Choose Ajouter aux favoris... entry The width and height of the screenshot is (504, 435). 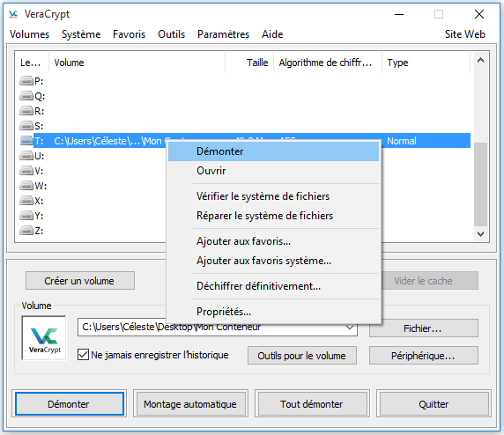coord(273,241)
